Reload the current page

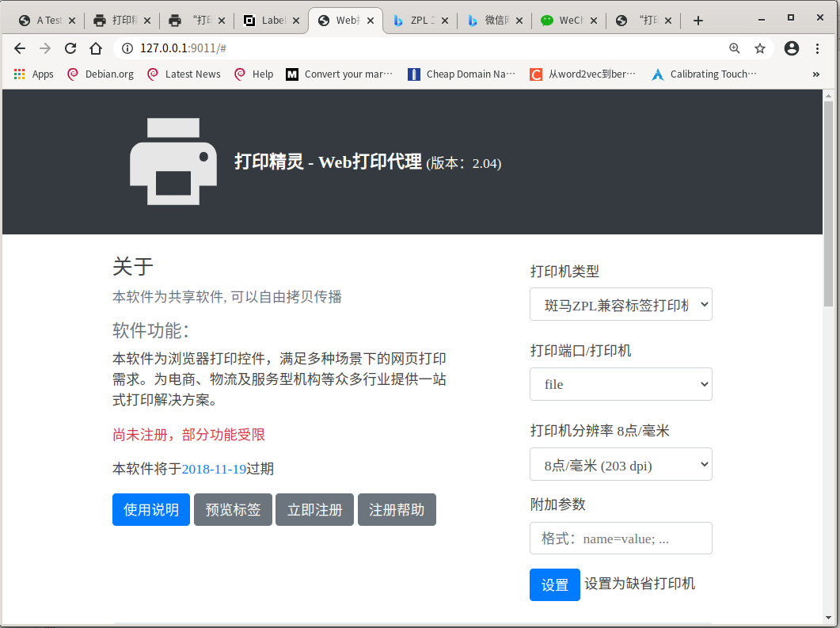70,48
